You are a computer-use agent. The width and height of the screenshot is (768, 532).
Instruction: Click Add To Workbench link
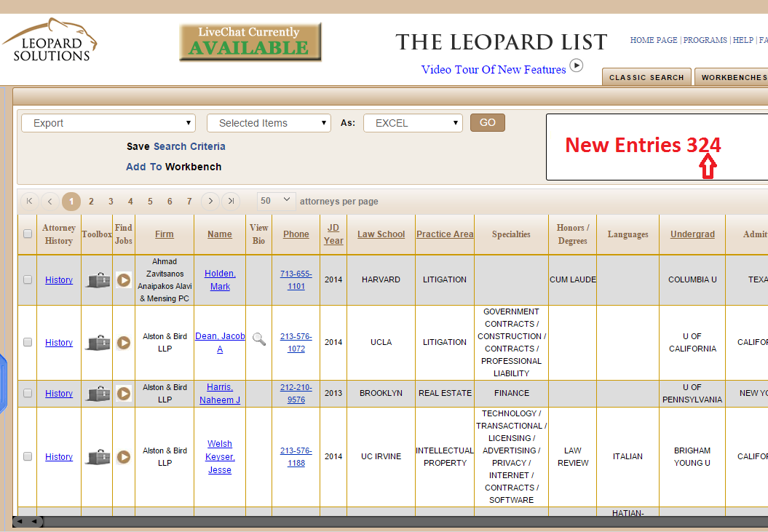click(173, 167)
